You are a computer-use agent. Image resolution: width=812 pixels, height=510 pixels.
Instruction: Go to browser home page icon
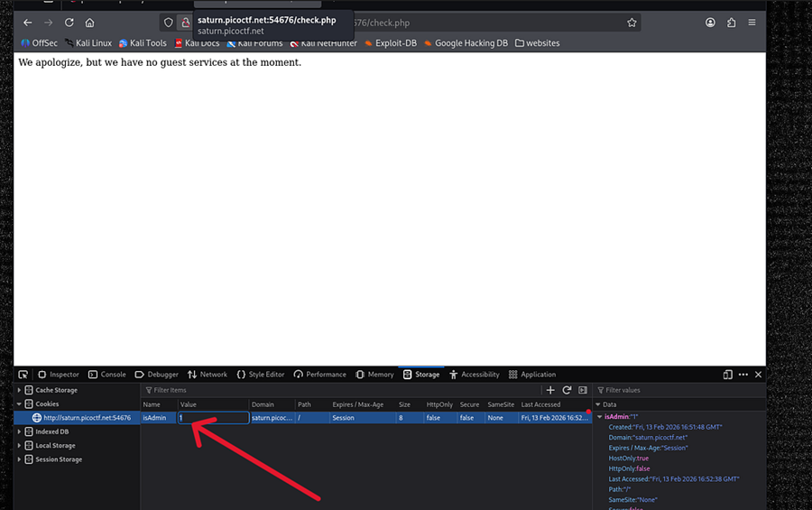pyautogui.click(x=89, y=23)
